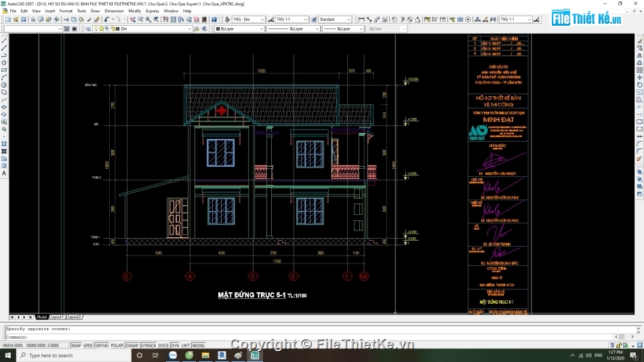Image resolution: width=644 pixels, height=362 pixels.
Task: Select the Circle tool in Draw toolbar
Action: click(x=4, y=85)
